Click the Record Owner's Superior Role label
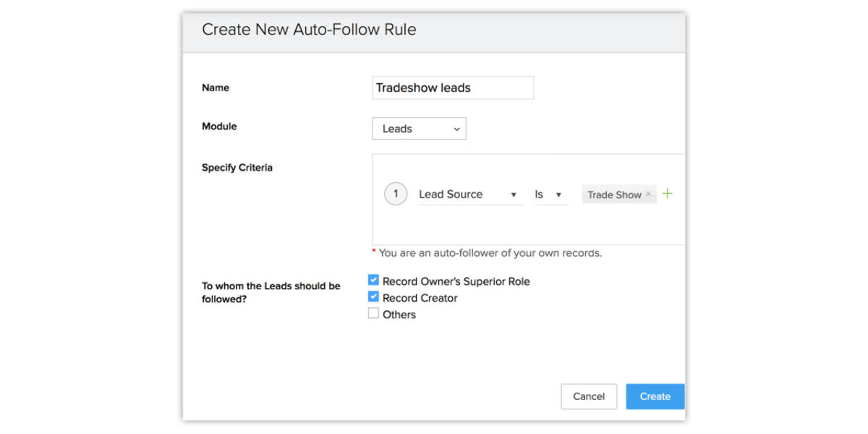The width and height of the screenshot is (868, 434). point(456,281)
